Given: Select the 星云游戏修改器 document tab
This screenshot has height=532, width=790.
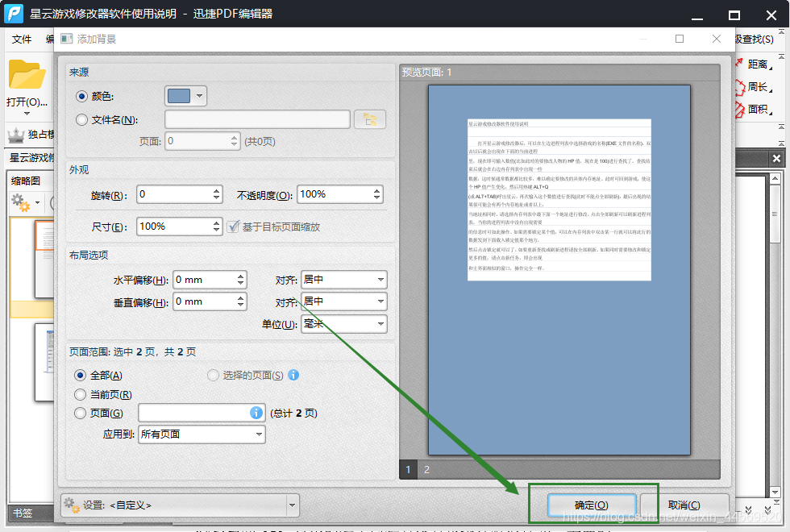Looking at the screenshot, I should tap(31, 158).
